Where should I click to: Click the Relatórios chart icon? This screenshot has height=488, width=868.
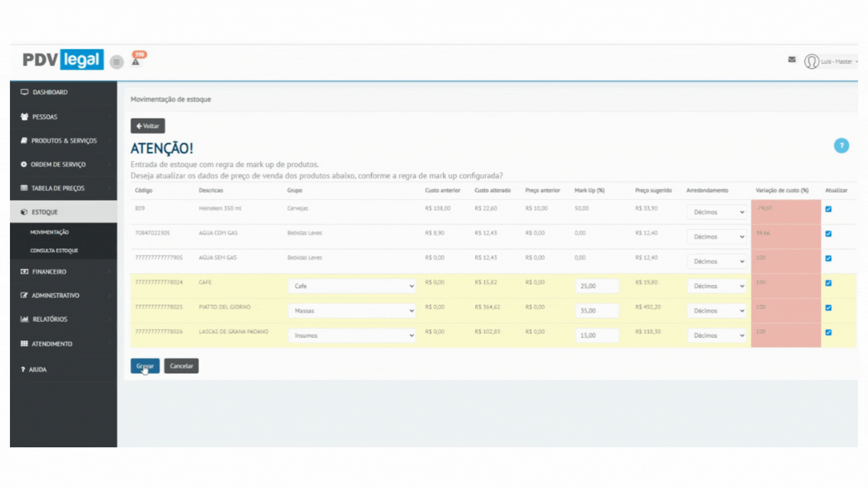(24, 319)
